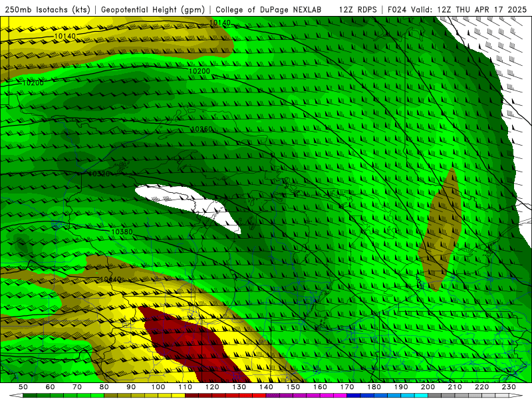Click the 'F024' forecast hour label
Image resolution: width=532 pixels, height=399 pixels.
coord(397,10)
